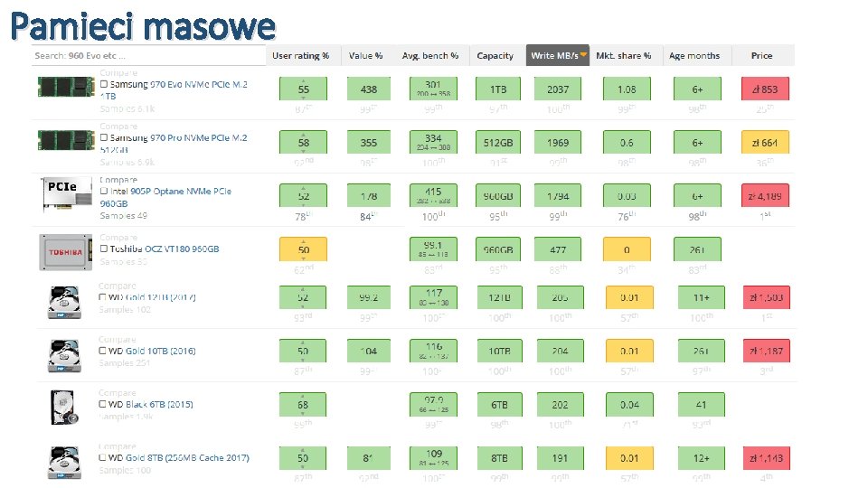Click the Samsung 970 Evo product thumbnail
Image resolution: width=868 pixels, height=488 pixels.
[x=66, y=87]
